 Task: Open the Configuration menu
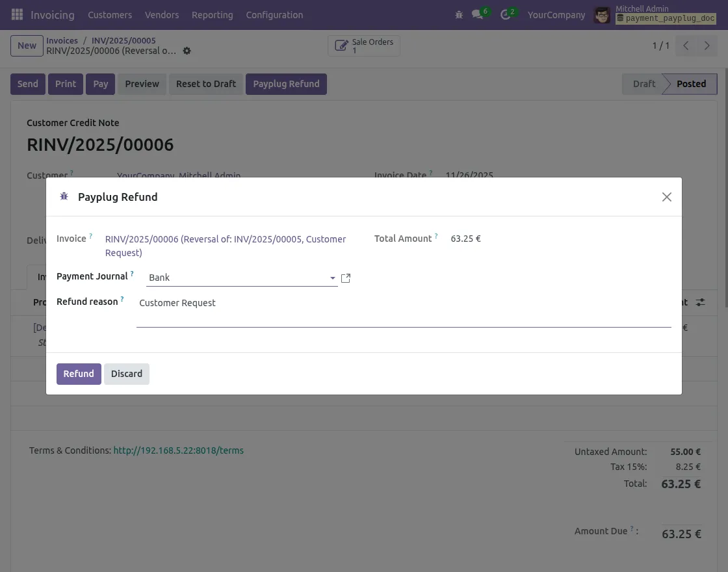tap(274, 15)
